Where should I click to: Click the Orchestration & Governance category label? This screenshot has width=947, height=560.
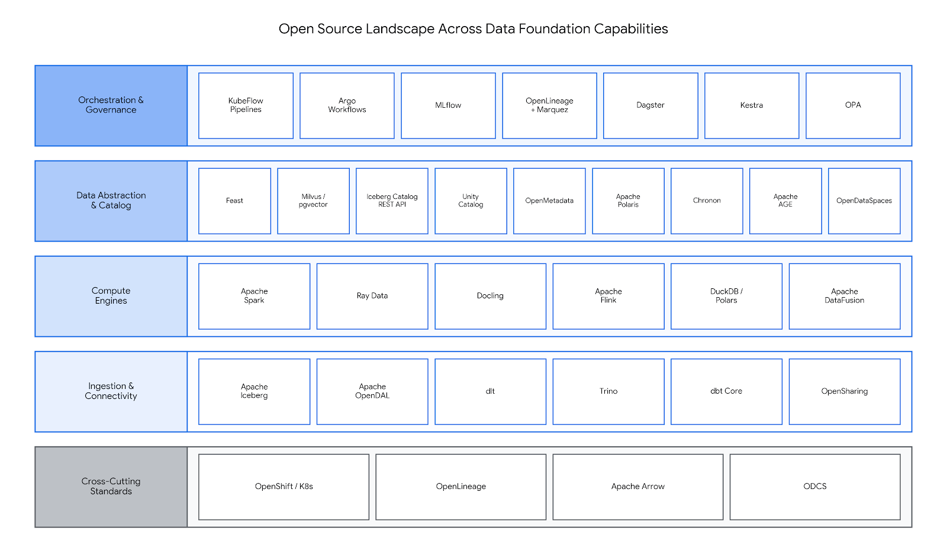coord(111,105)
